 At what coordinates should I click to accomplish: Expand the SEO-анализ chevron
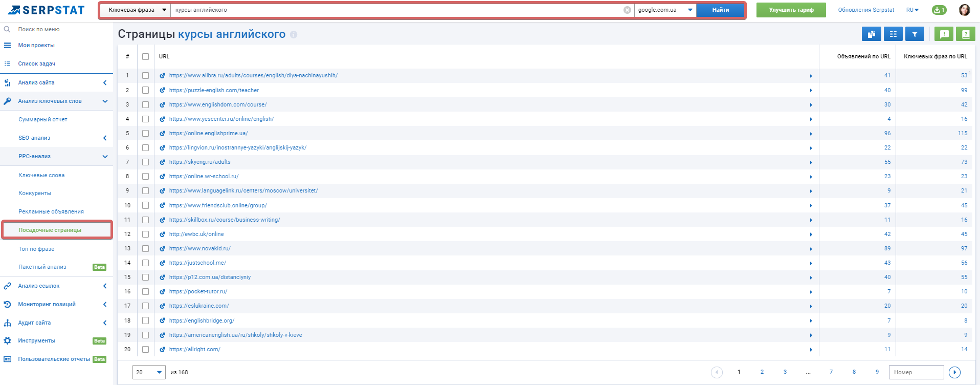tap(105, 138)
